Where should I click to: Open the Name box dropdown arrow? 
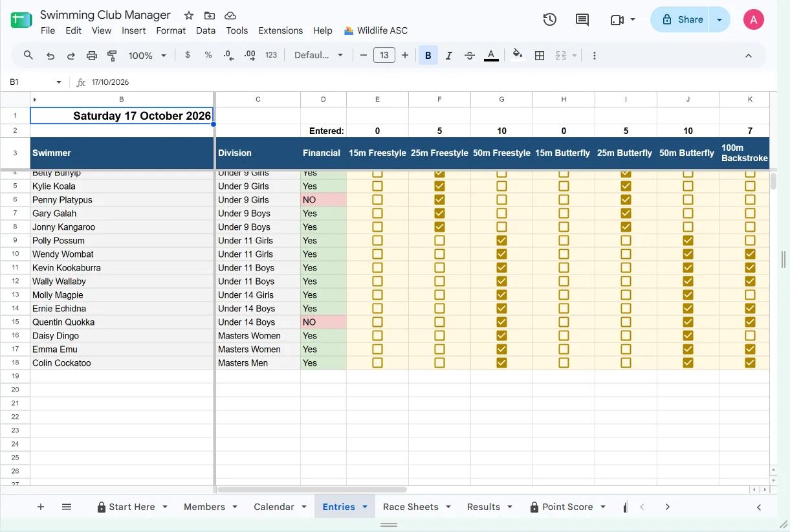pyautogui.click(x=59, y=82)
